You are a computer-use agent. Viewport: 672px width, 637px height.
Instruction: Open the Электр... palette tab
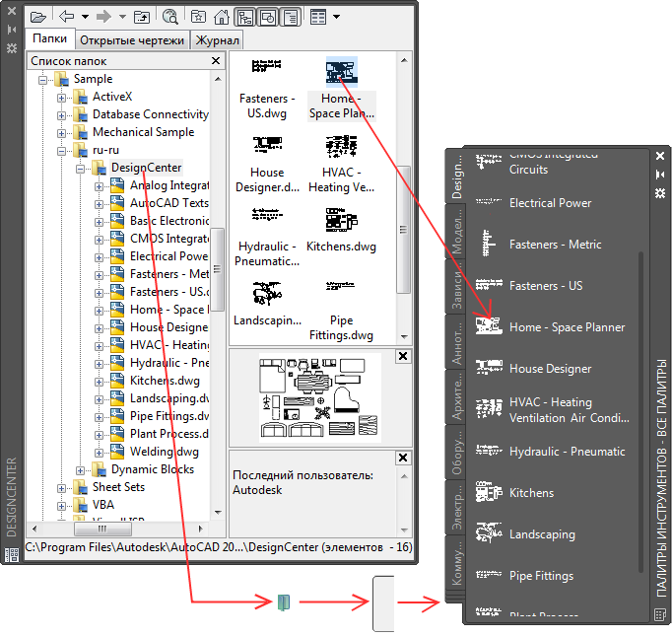pyautogui.click(x=457, y=507)
